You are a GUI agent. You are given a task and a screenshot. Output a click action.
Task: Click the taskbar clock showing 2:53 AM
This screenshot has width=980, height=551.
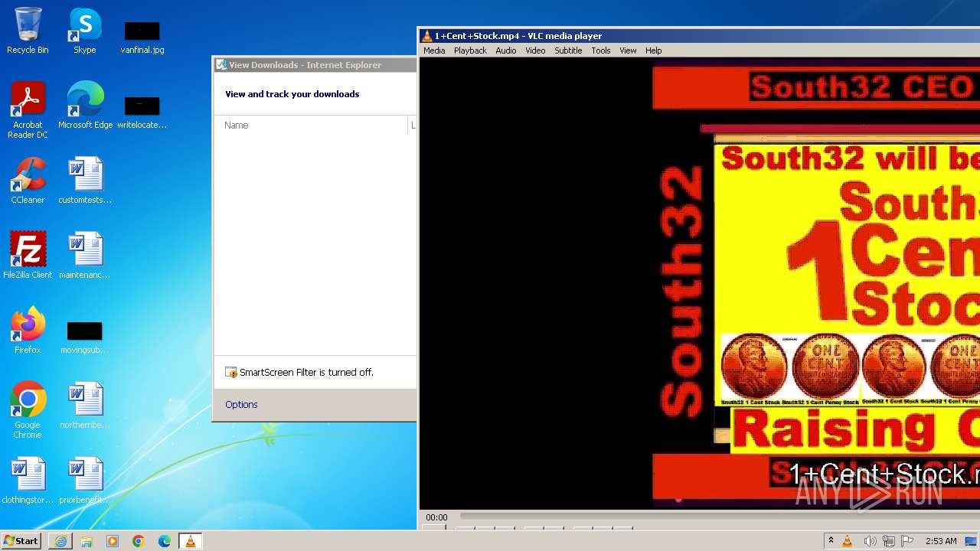click(x=941, y=541)
